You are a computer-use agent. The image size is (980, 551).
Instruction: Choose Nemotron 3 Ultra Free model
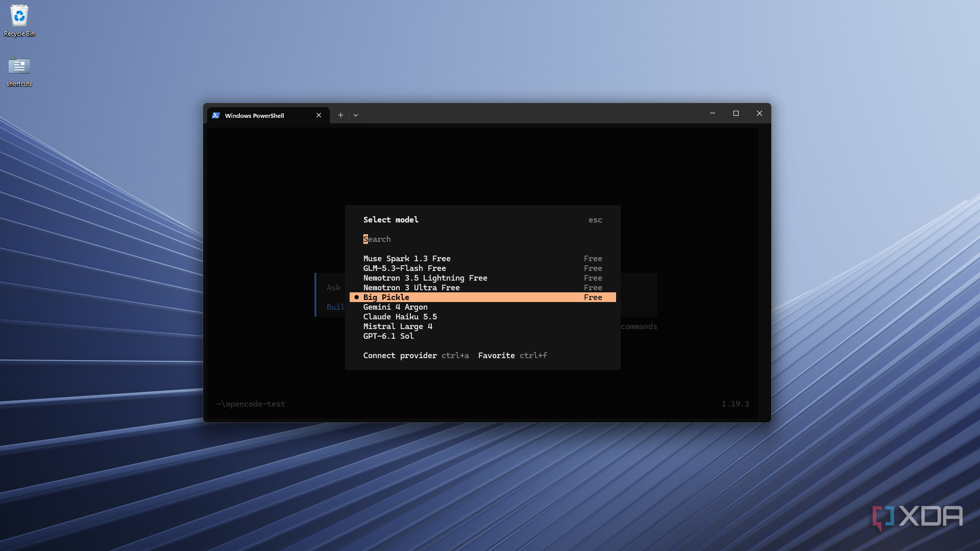point(482,288)
